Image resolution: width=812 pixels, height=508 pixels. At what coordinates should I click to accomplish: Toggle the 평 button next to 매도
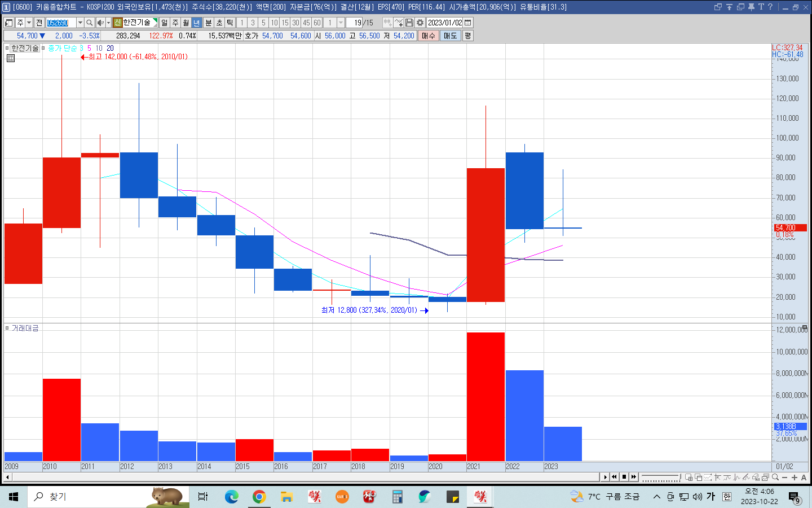[x=467, y=36]
